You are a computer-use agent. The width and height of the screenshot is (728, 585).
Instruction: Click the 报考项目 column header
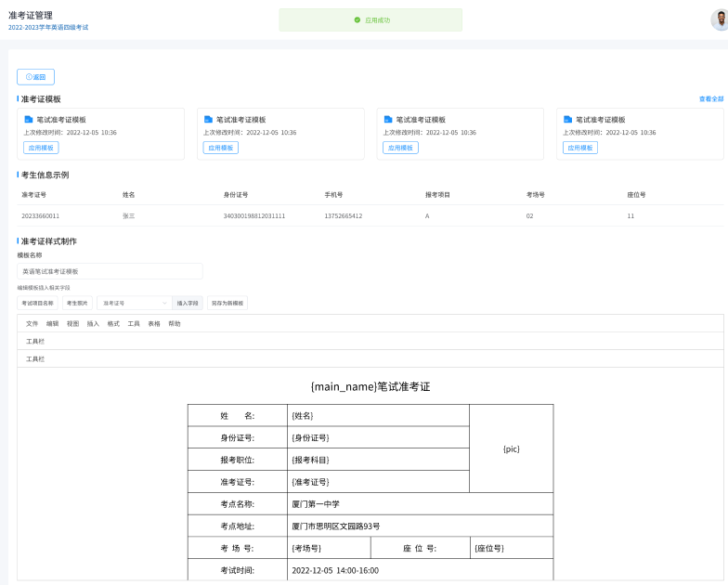438,195
